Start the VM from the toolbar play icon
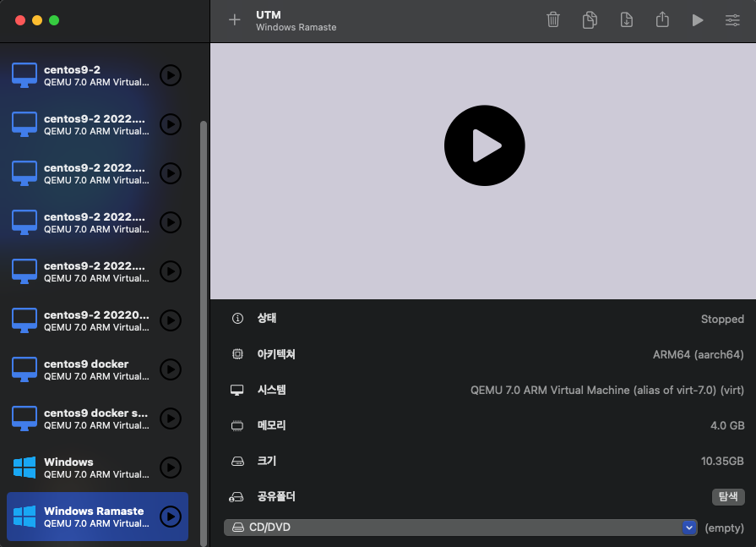 click(697, 19)
